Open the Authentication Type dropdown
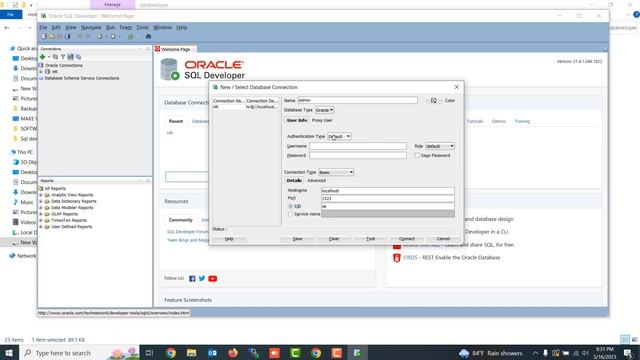The image size is (640, 360). pos(339,136)
